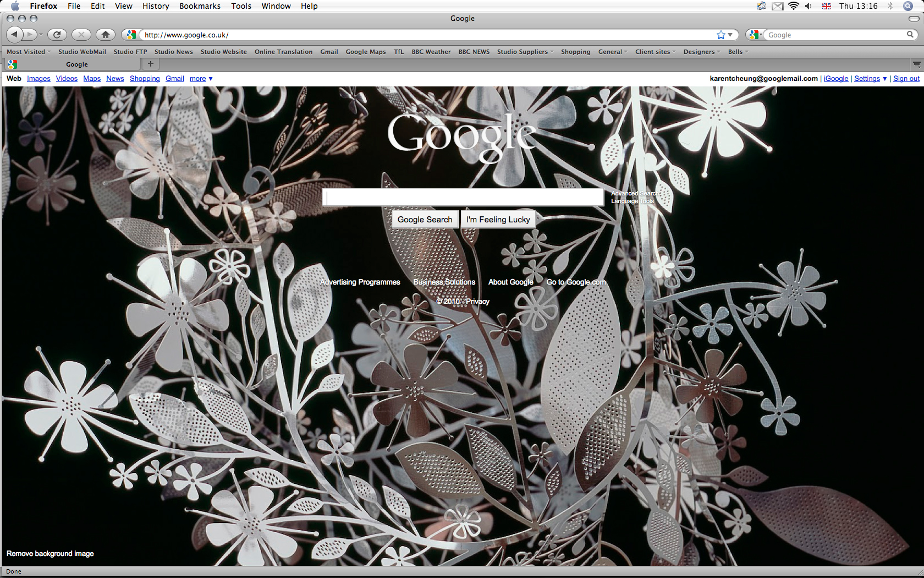Reload the current page

coord(57,35)
